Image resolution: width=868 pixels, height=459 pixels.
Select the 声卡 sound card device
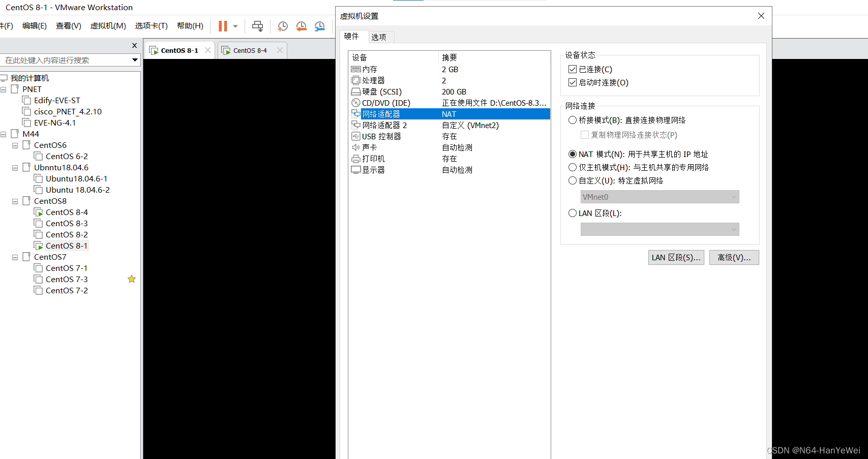click(367, 147)
